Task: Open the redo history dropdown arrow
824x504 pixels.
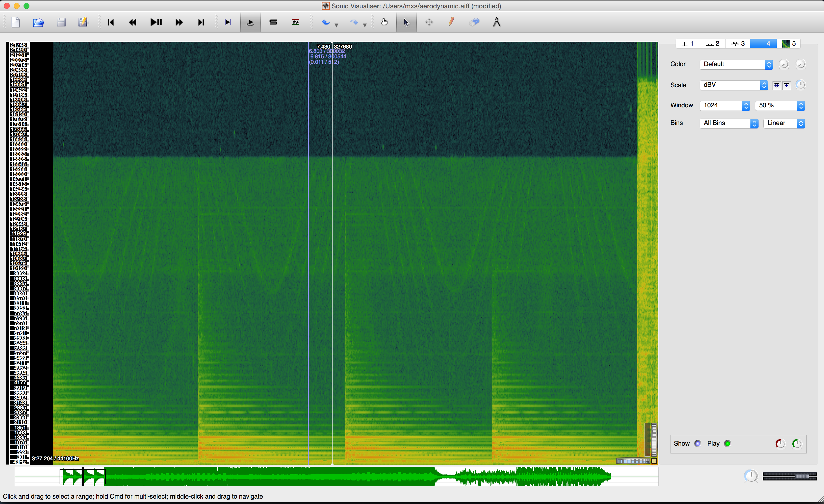Action: pos(365,25)
